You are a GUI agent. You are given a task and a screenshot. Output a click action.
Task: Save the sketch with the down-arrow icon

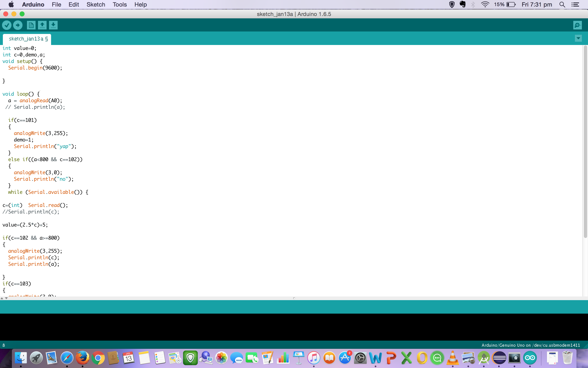pos(53,25)
